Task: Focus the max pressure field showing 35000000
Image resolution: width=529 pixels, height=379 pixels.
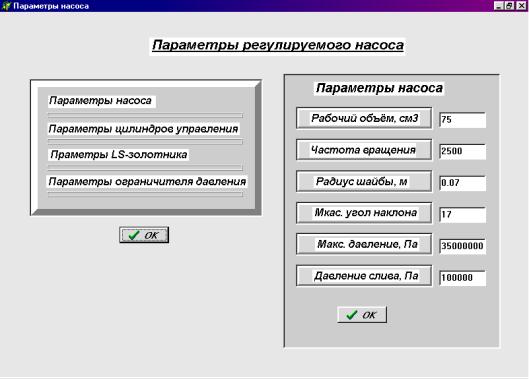Action: coord(463,246)
